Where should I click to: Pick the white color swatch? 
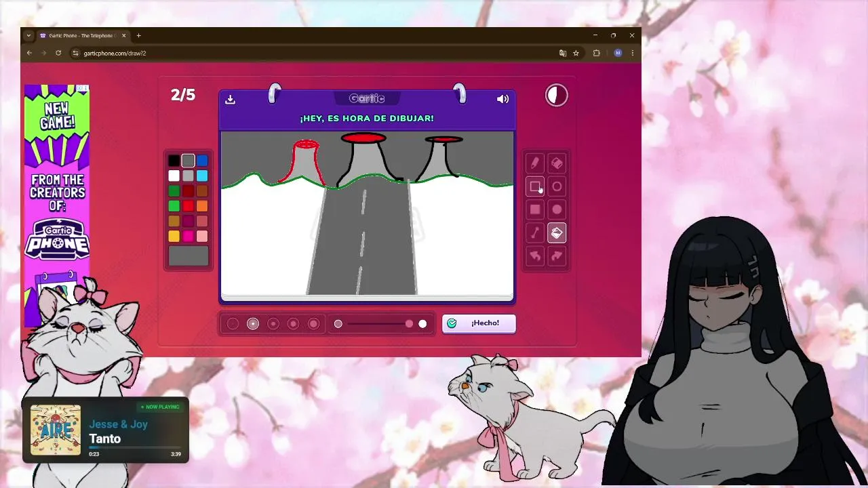(174, 176)
